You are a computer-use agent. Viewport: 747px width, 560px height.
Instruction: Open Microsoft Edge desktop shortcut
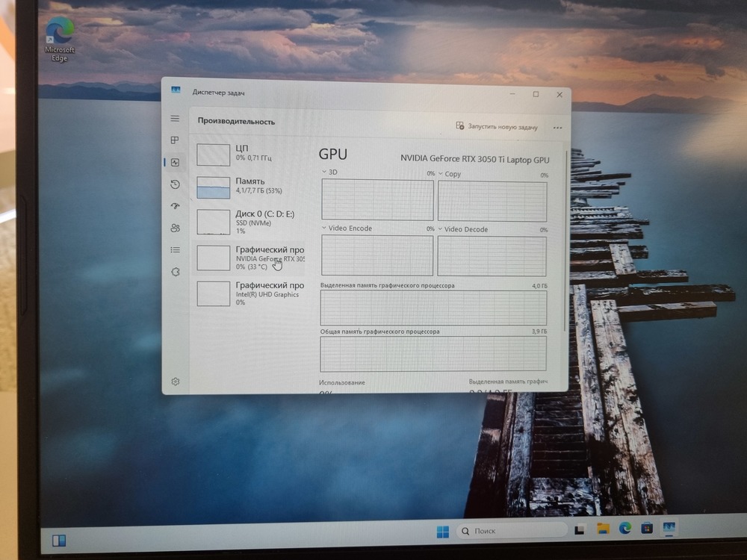pyautogui.click(x=60, y=40)
